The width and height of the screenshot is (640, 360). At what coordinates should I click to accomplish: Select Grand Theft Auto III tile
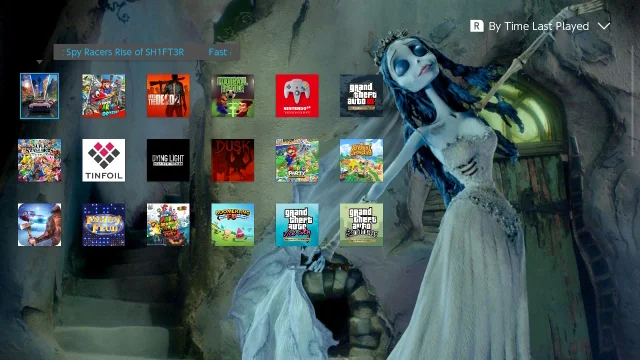pos(362,96)
